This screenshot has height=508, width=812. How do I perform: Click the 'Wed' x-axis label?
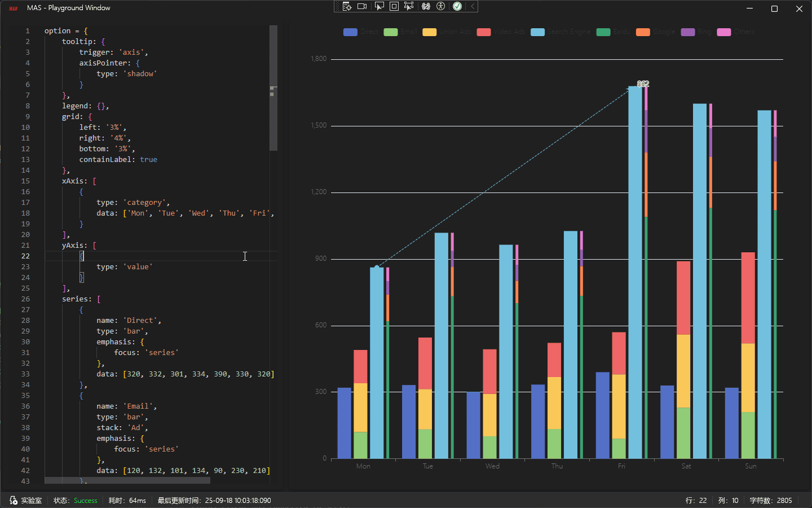[492, 466]
